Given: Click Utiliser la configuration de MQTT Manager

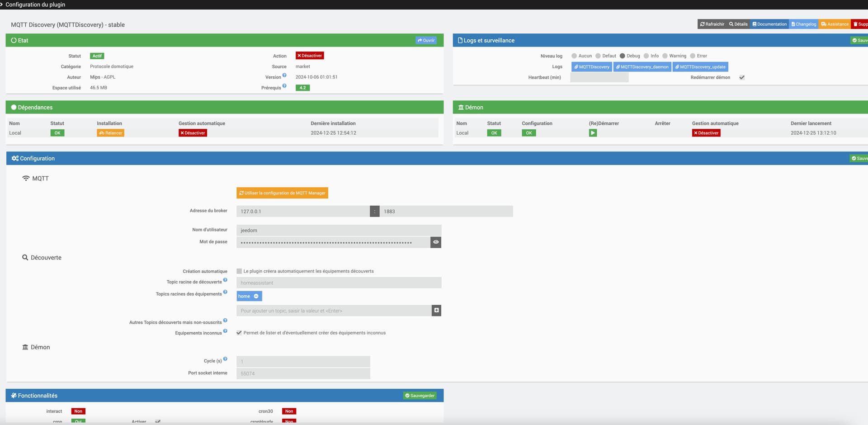Looking at the screenshot, I should pos(282,193).
